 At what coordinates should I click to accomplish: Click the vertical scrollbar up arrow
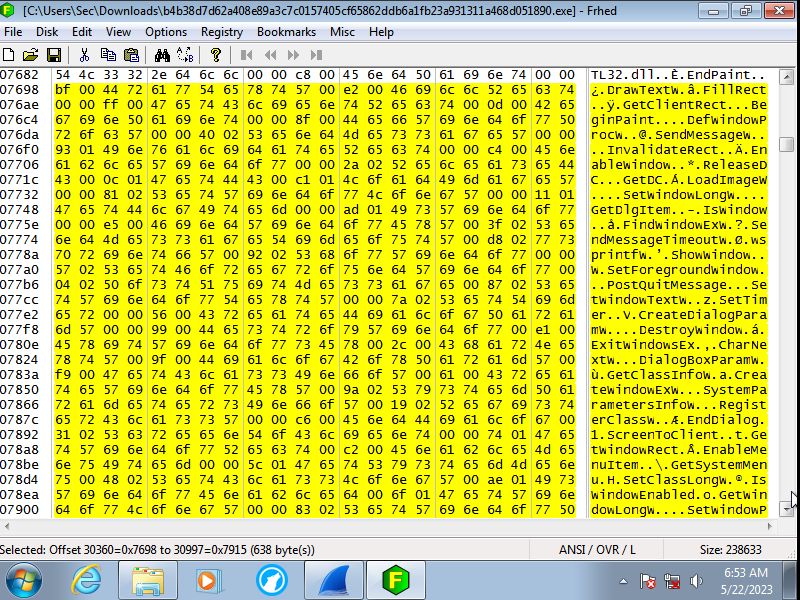coord(786,77)
